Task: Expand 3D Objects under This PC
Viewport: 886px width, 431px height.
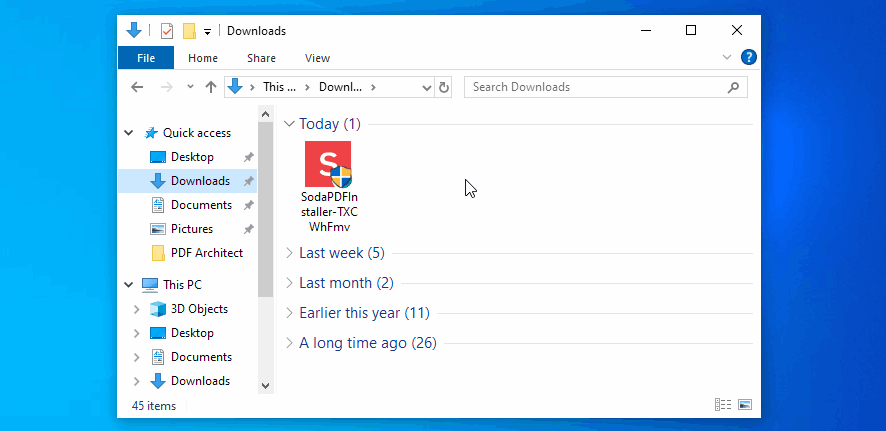Action: coord(136,309)
